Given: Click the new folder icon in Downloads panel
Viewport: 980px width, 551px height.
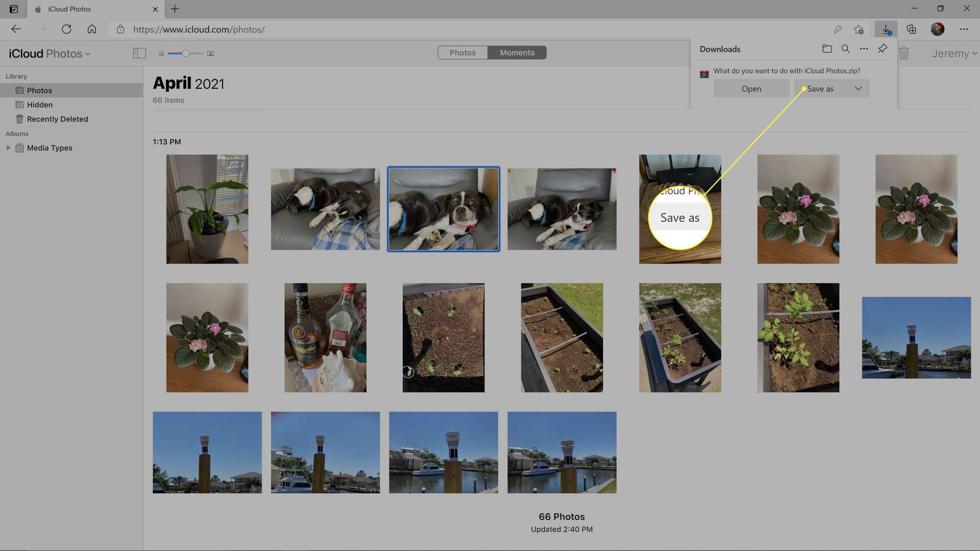Looking at the screenshot, I should [827, 48].
